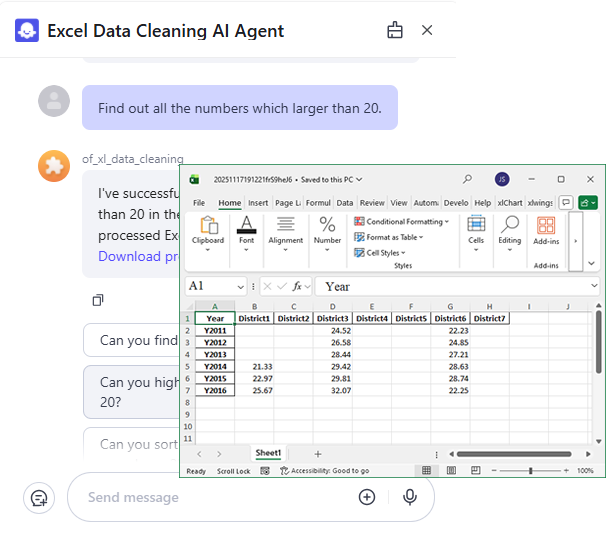This screenshot has height=533, width=606.
Task: Open the Cell Styles gallery
Action: pos(380,252)
